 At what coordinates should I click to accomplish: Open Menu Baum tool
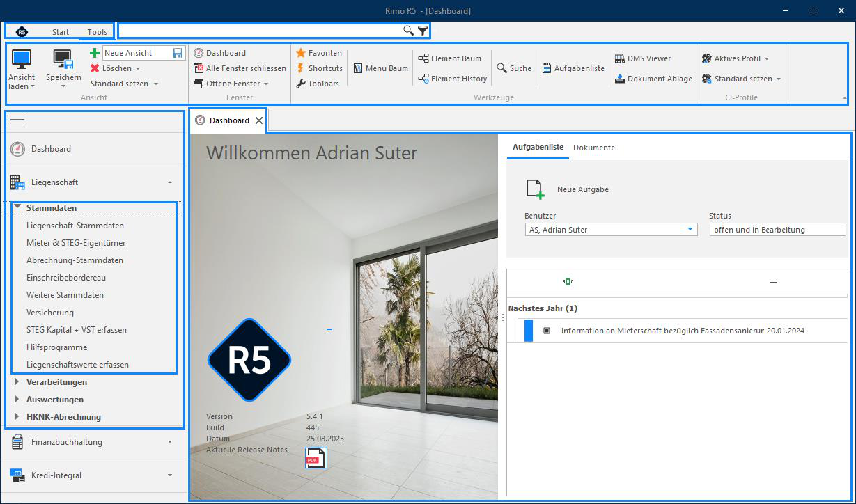[x=380, y=68]
